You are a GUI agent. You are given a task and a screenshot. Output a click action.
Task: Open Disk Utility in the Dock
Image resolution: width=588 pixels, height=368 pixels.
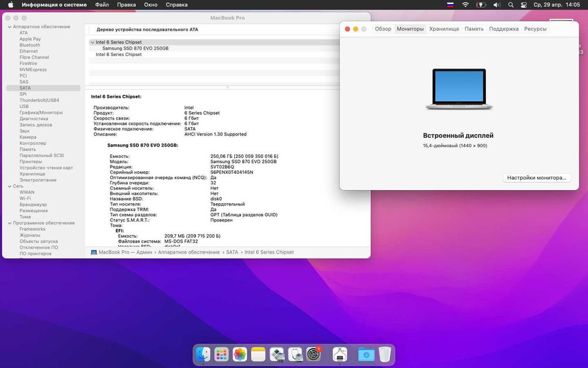pyautogui.click(x=295, y=354)
